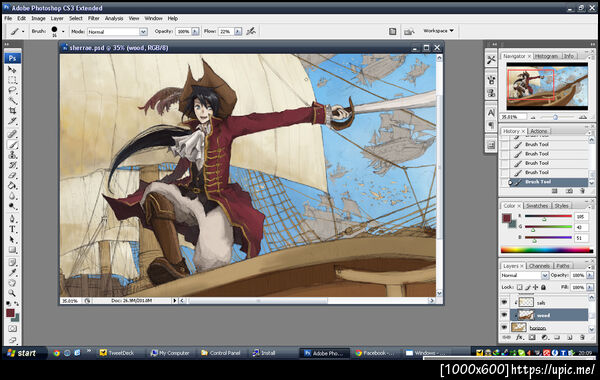600x380 pixels.
Task: Delete the current layer
Action: click(x=582, y=338)
